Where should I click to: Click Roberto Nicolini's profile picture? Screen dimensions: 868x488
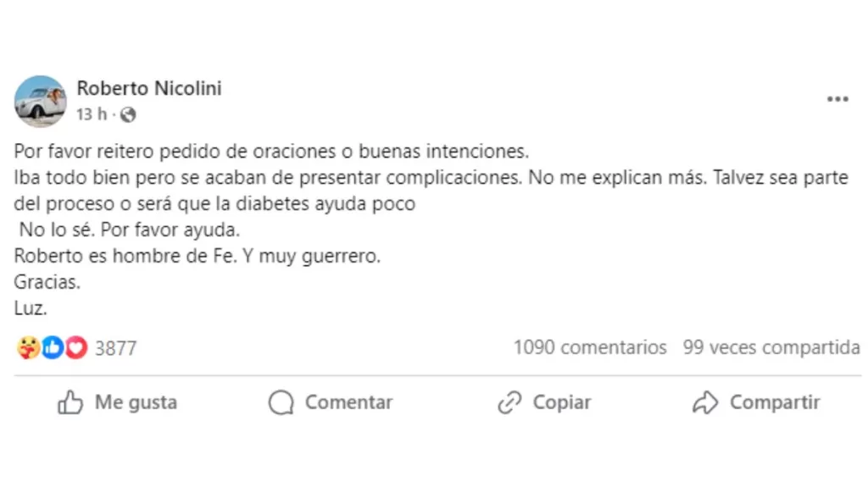coord(40,101)
